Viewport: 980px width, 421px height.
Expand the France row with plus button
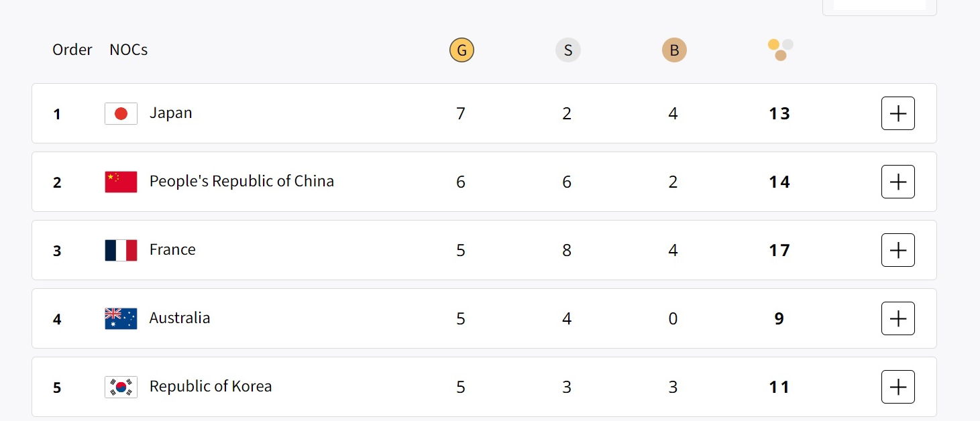[897, 250]
